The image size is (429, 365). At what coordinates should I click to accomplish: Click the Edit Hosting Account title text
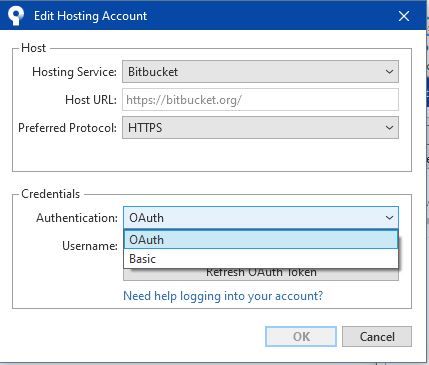90,16
